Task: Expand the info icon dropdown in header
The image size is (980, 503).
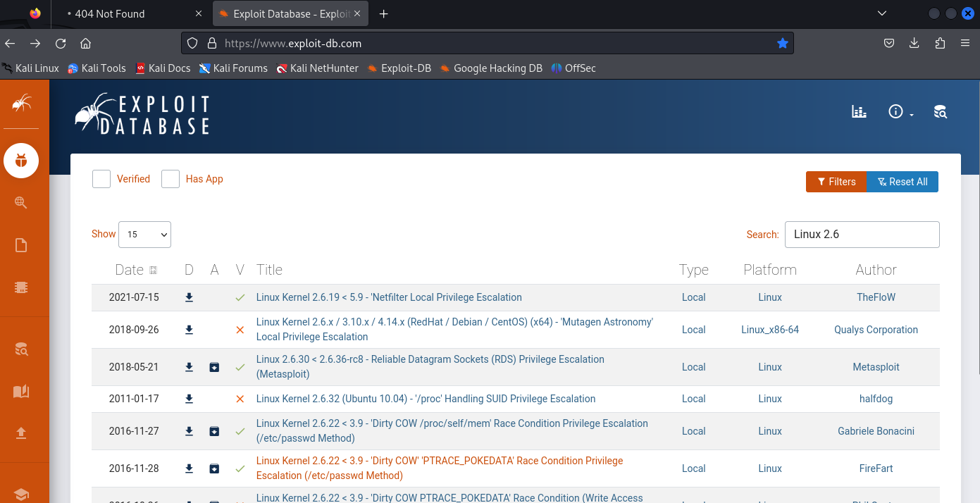Action: (x=900, y=111)
